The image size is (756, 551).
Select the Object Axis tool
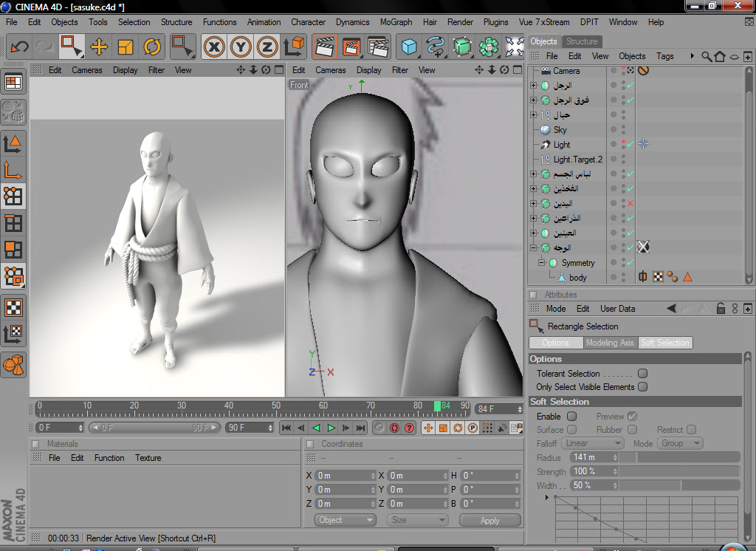(x=13, y=171)
